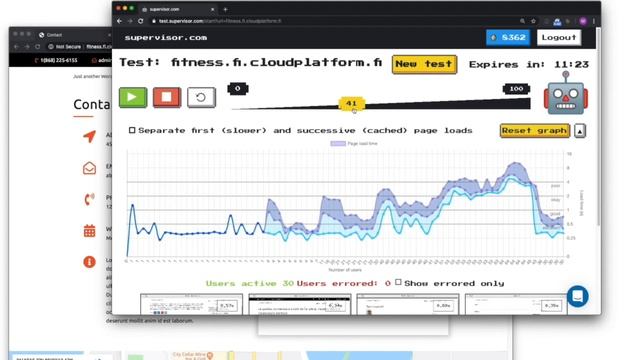Click the user slider handle showing 41

pos(351,104)
